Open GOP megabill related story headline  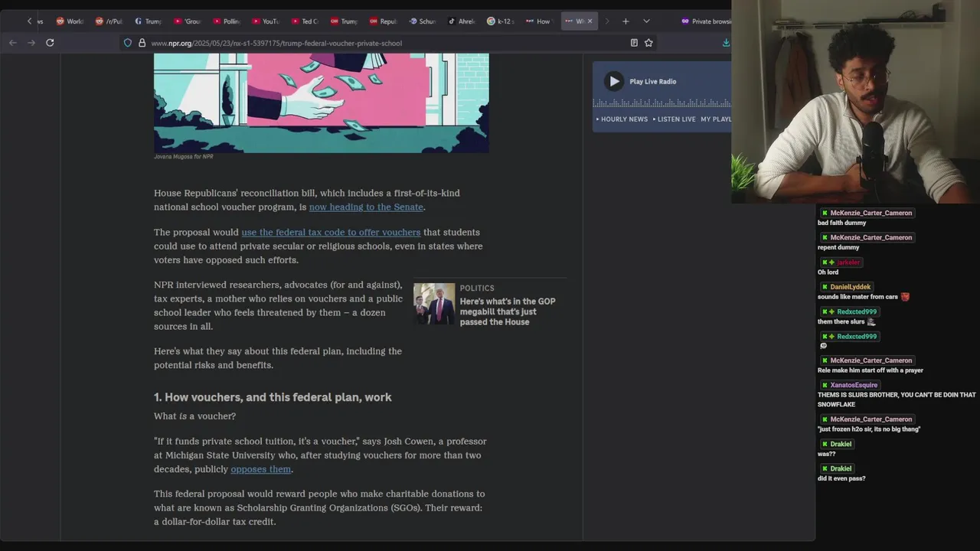(x=508, y=311)
